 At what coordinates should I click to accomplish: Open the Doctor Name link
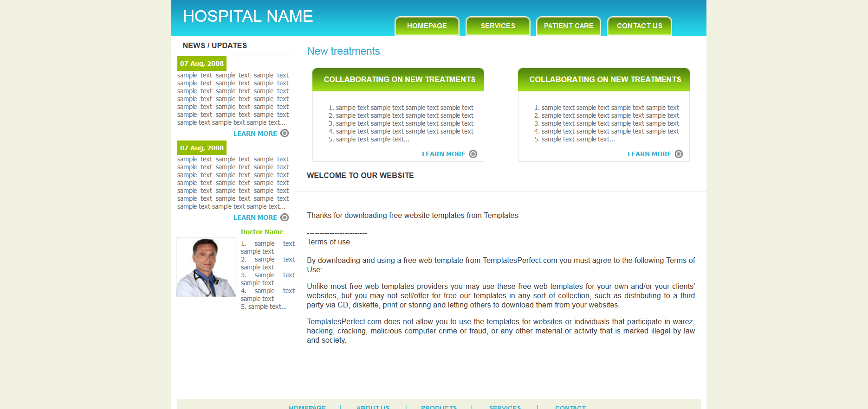(262, 232)
